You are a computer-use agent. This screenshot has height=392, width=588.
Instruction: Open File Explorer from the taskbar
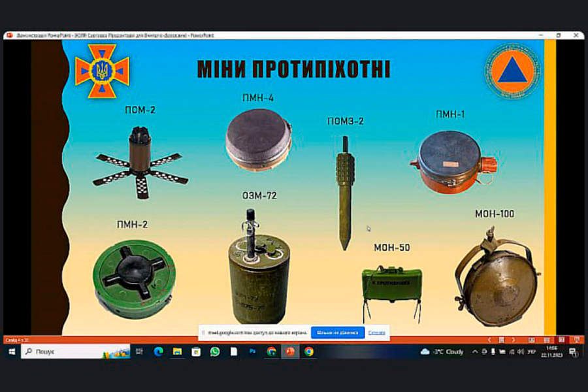tap(177, 351)
